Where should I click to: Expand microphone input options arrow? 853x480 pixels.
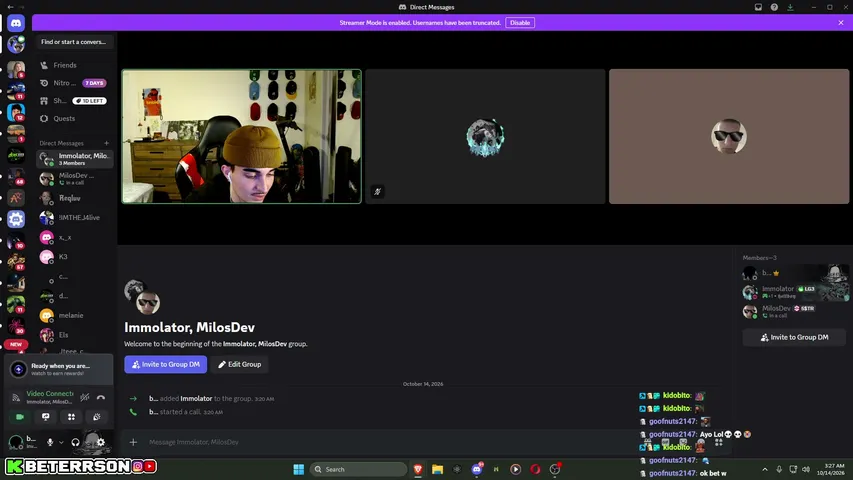click(61, 442)
